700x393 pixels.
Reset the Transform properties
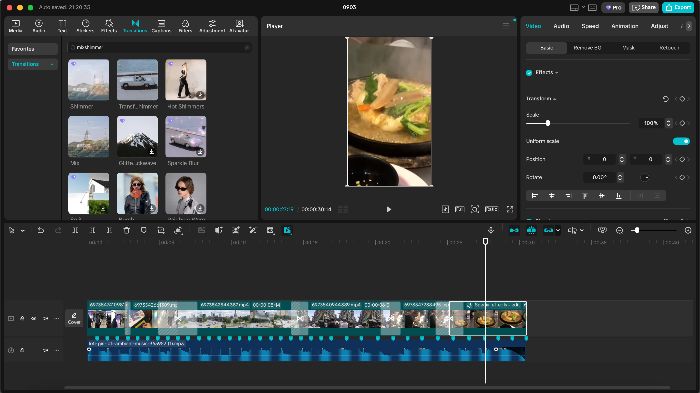[x=666, y=99]
